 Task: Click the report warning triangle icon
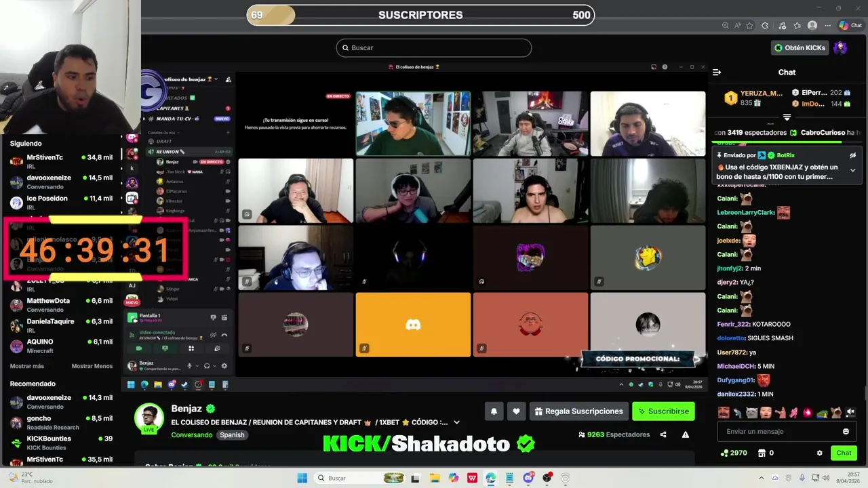pyautogui.click(x=686, y=434)
